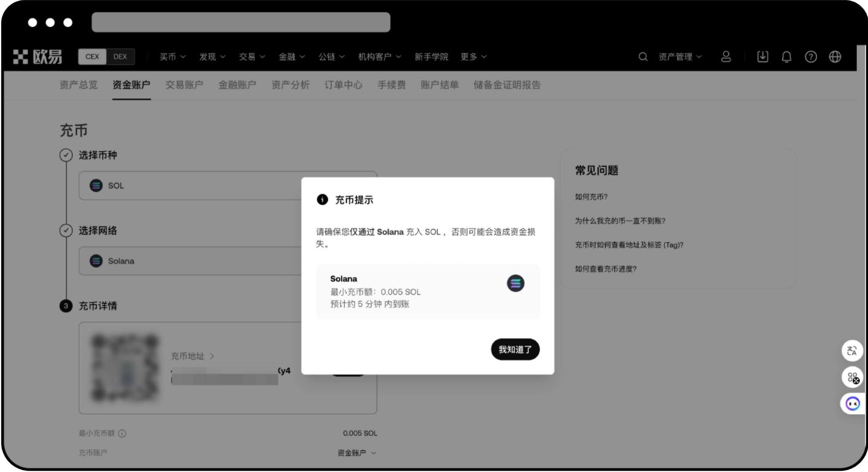Image resolution: width=868 pixels, height=472 pixels.
Task: Open the search magnifier icon
Action: click(x=643, y=56)
